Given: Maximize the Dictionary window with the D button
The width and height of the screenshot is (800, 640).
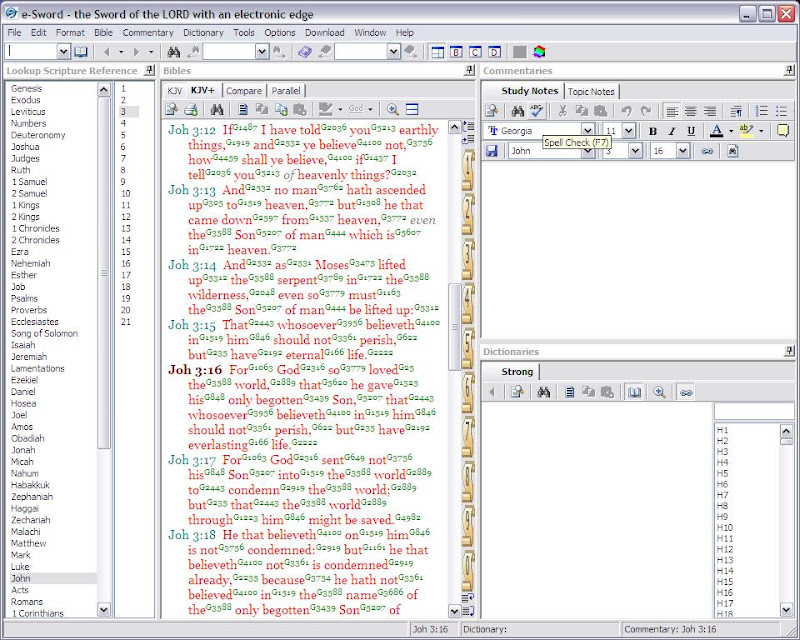Looking at the screenshot, I should click(494, 52).
